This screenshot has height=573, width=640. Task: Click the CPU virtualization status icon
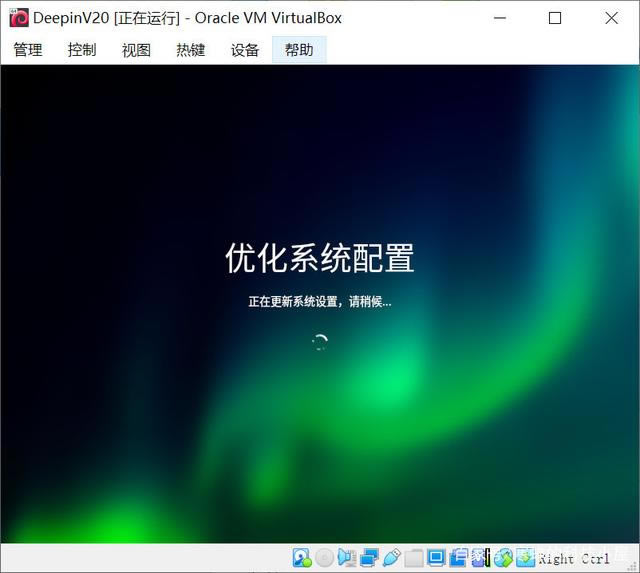(481, 558)
